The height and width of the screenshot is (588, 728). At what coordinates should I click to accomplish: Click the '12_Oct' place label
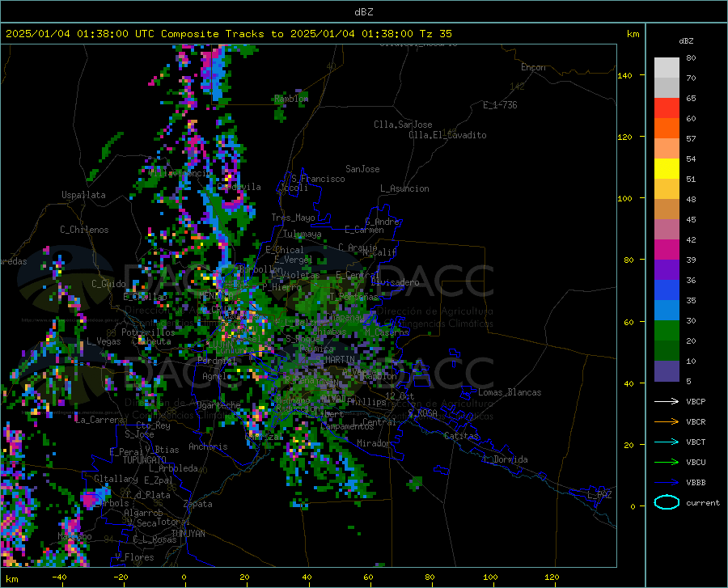(x=400, y=396)
